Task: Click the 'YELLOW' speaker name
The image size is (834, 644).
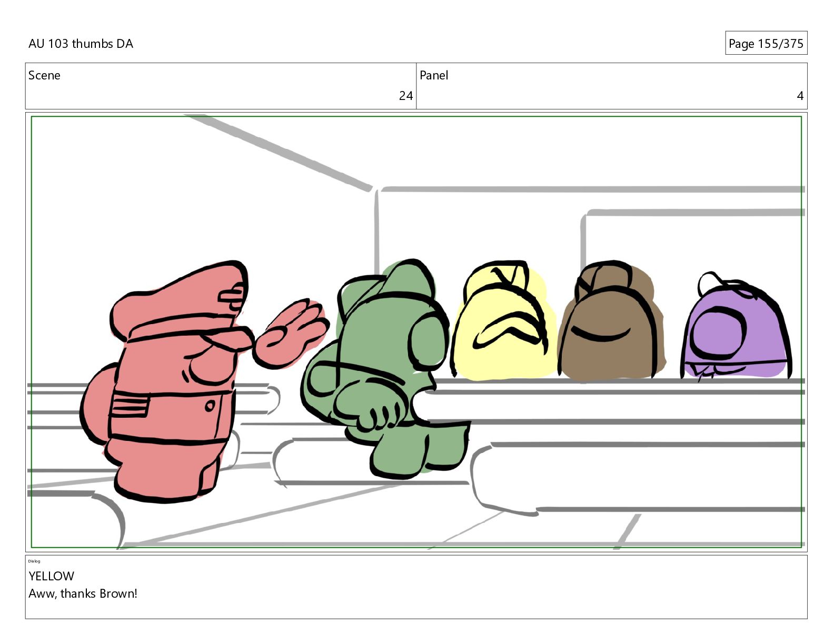Action: [51, 576]
